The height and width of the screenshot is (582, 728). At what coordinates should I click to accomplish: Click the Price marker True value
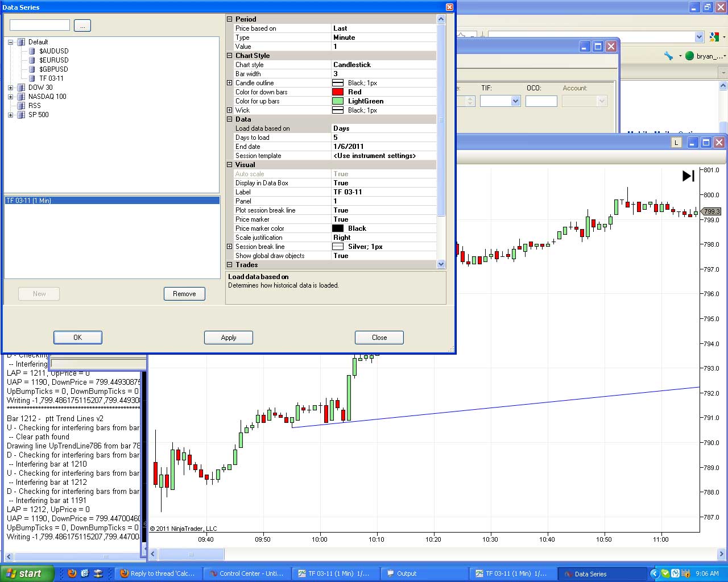pos(384,219)
